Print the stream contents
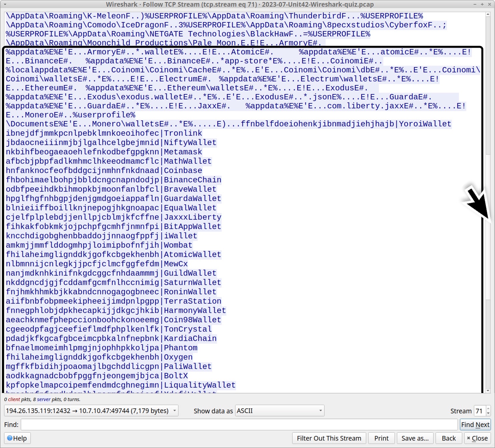 point(381,438)
